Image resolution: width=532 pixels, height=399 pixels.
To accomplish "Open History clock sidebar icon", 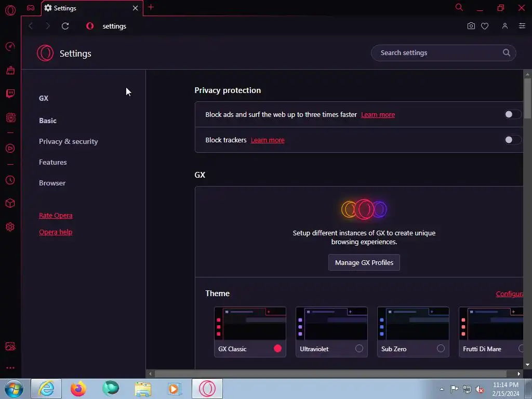I will pos(10,180).
